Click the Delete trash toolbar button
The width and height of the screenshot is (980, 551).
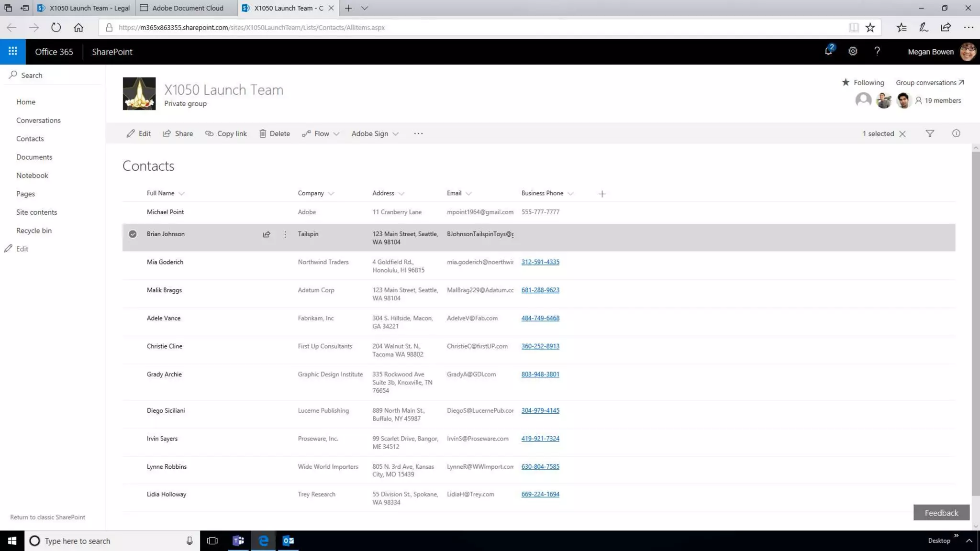pos(274,133)
